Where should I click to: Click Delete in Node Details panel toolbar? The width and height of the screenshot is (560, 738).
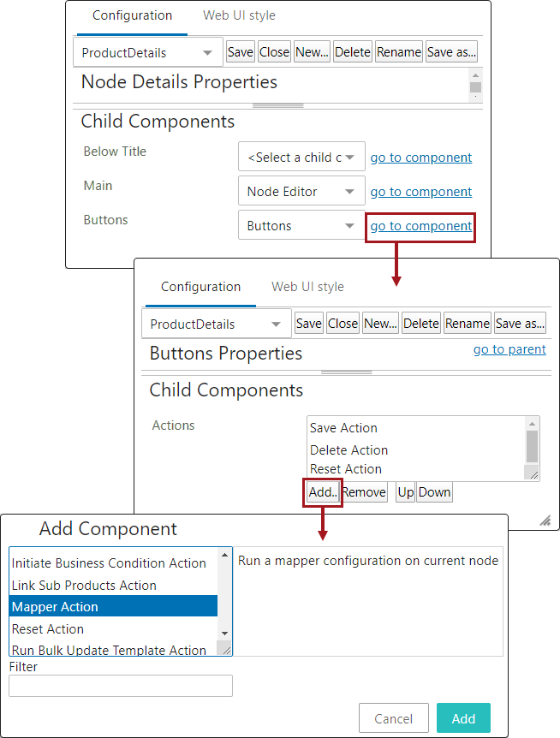(x=353, y=51)
